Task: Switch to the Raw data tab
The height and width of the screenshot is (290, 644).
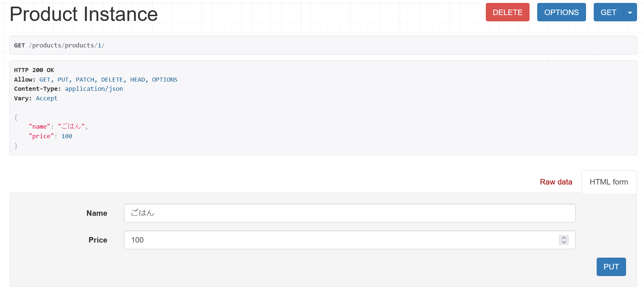Action: (x=556, y=182)
